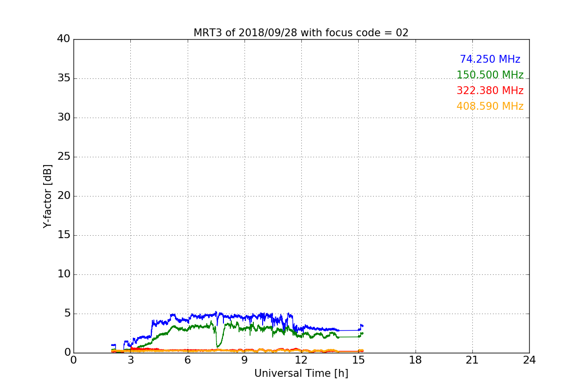This screenshot has width=588, height=392.
Task: Select the red 322.380 MHz legend label
Action: [x=490, y=91]
